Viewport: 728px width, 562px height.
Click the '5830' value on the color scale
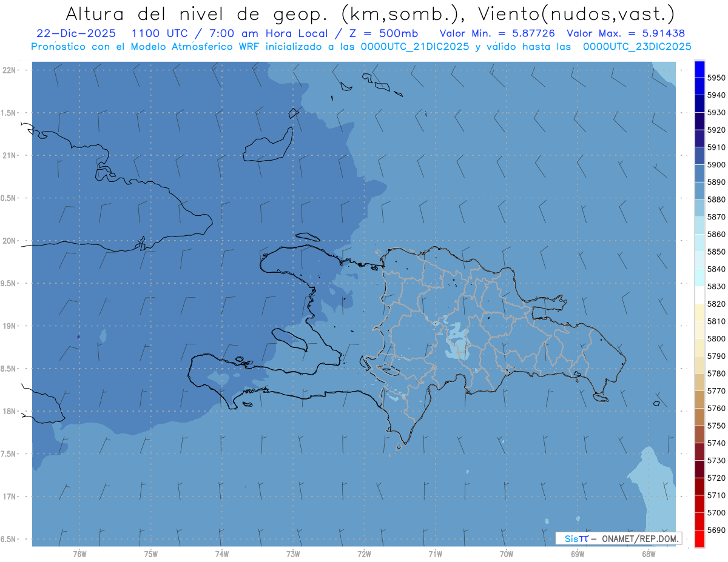click(716, 287)
